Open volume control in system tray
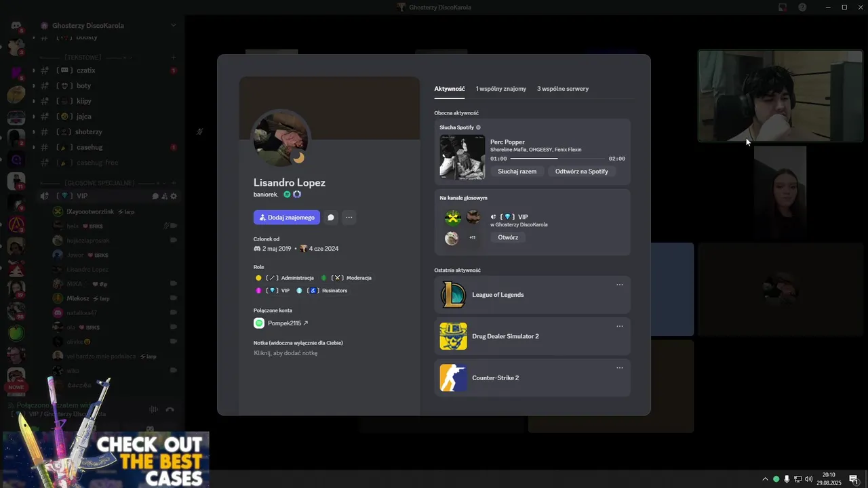The width and height of the screenshot is (868, 488). pos(808,479)
